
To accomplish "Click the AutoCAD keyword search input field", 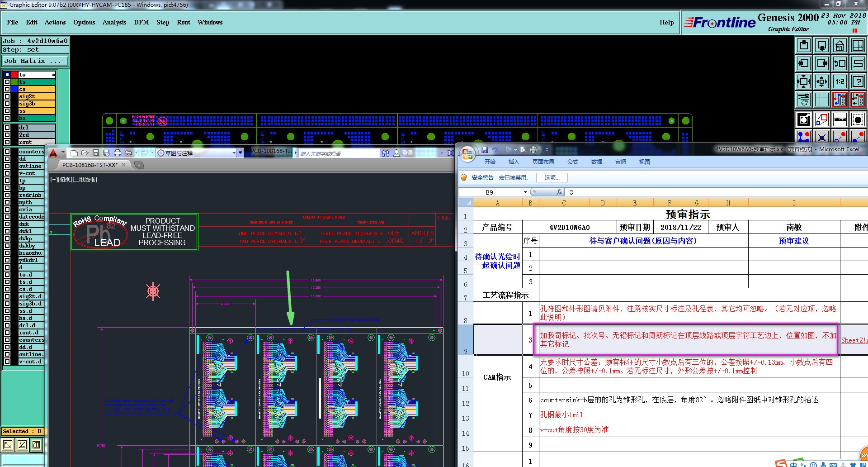I will pyautogui.click(x=339, y=153).
